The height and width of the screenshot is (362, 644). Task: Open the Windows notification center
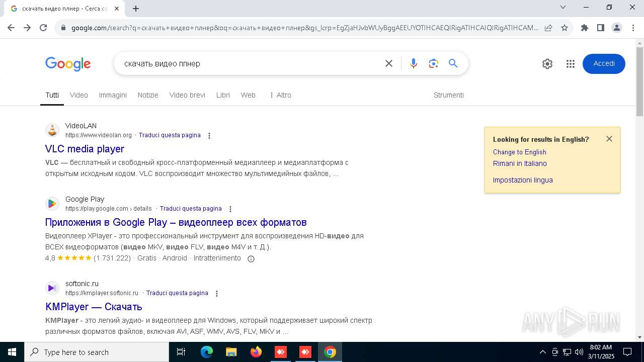(x=627, y=352)
